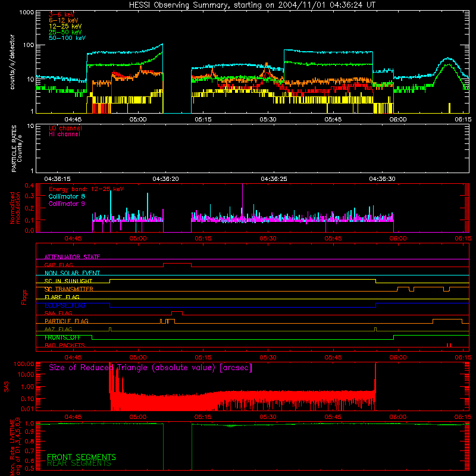
Task: Select the Collimator 9 legend label
Action: point(67,203)
